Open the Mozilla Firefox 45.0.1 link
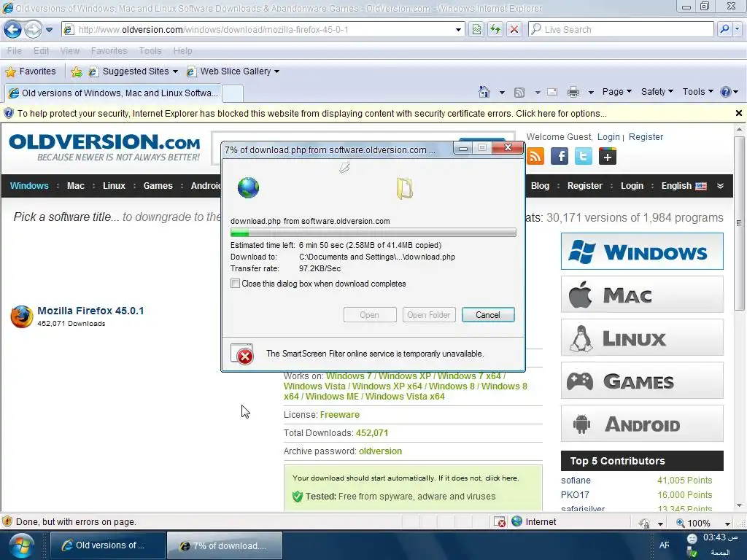This screenshot has width=747, height=560. click(90, 311)
